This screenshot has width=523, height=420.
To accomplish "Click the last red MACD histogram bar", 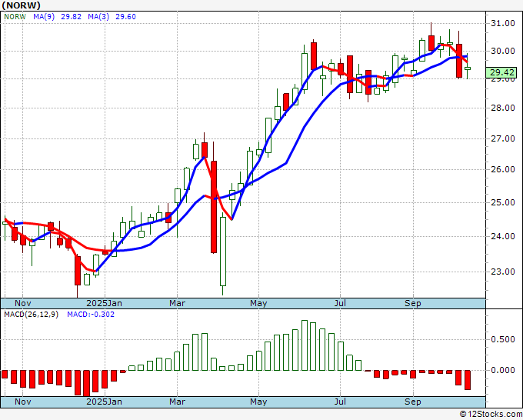I will [x=468, y=380].
